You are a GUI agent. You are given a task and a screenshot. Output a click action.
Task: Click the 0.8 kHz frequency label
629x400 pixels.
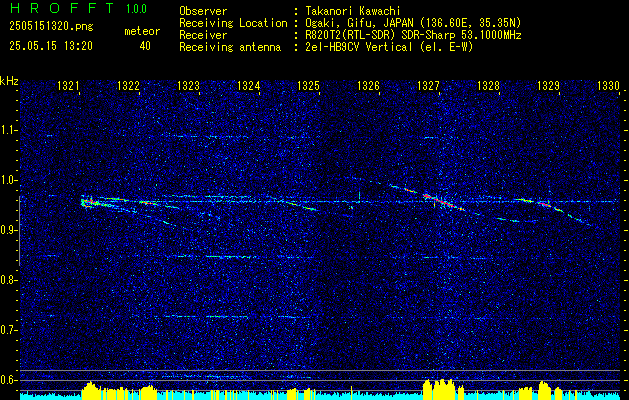9,280
